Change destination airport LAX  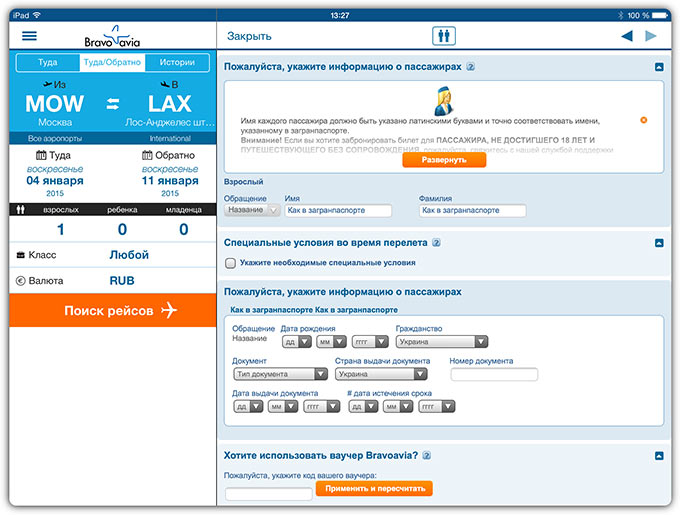[170, 104]
